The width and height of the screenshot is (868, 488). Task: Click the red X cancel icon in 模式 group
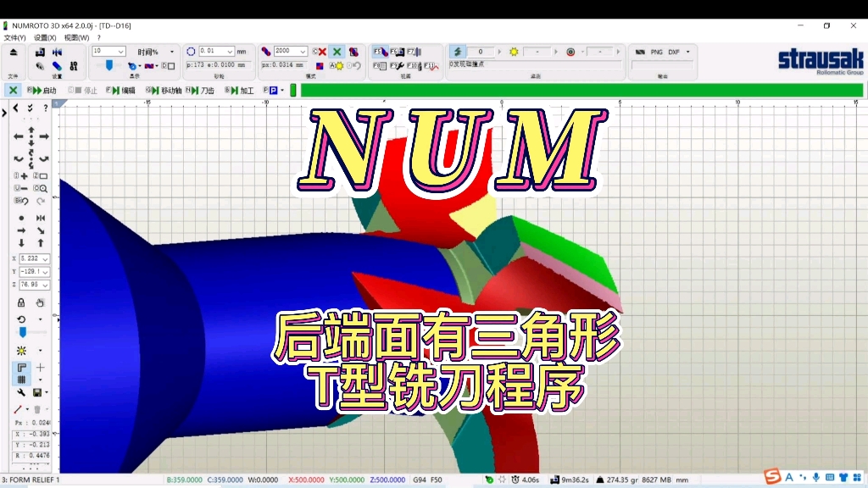click(x=321, y=52)
